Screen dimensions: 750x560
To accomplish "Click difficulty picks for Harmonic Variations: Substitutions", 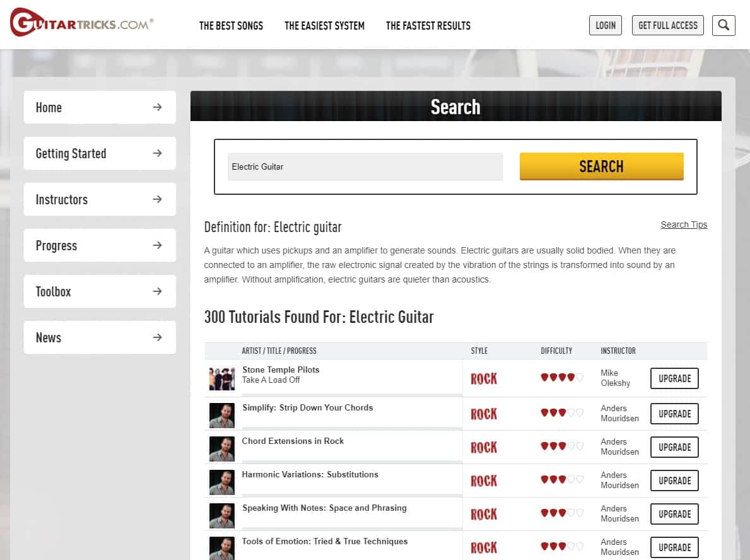I will [x=562, y=479].
